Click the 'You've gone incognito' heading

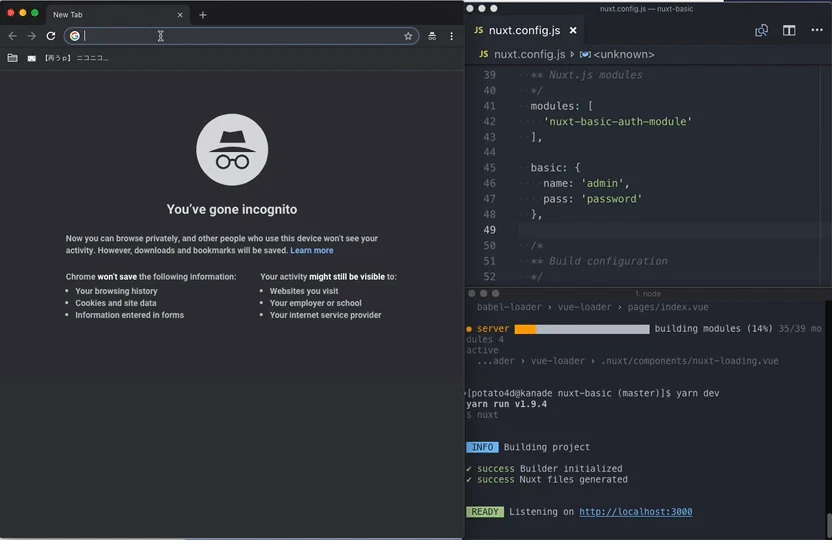click(232, 209)
